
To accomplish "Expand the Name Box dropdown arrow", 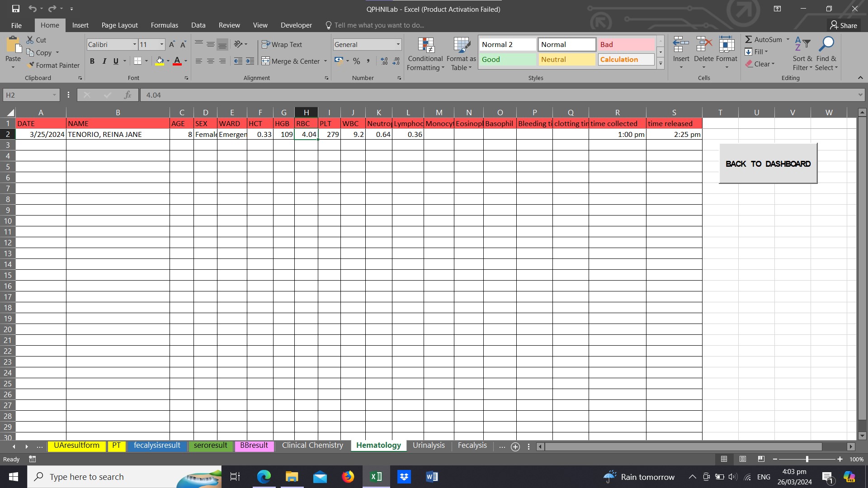I will [x=54, y=95].
